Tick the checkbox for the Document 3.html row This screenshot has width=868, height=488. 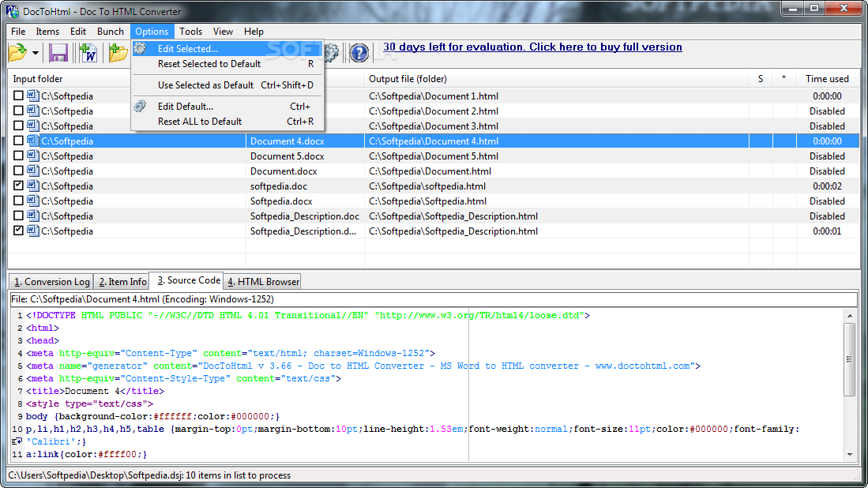tap(18, 126)
